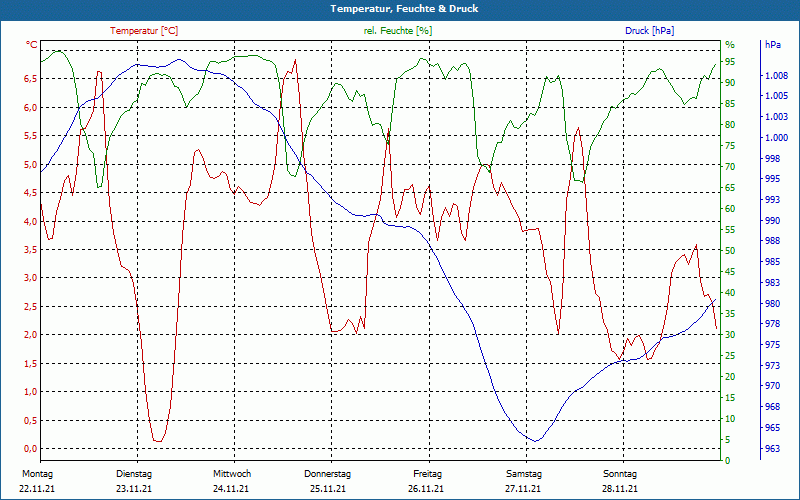Click the humidity axis value '85'
Screen dimensions: 800x500
coord(730,104)
